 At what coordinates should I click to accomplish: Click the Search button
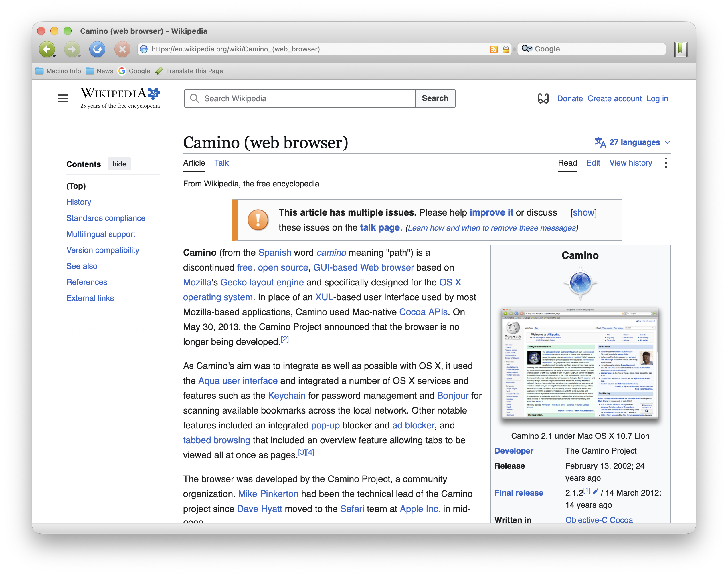435,98
